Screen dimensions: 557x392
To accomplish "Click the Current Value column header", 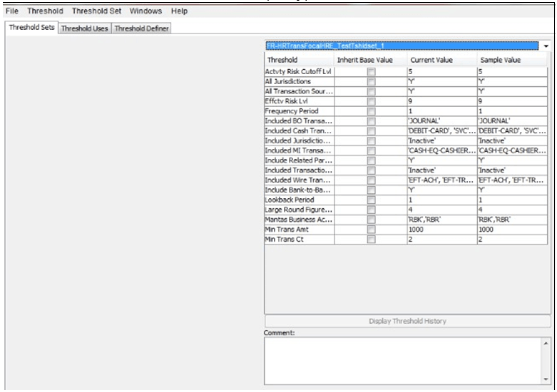I will coord(442,60).
